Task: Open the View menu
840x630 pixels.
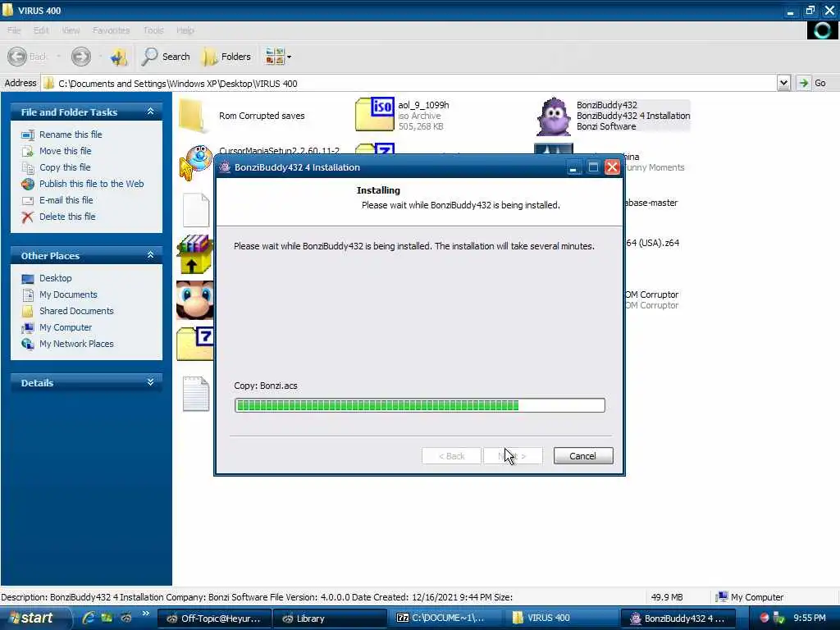Action: [71, 30]
